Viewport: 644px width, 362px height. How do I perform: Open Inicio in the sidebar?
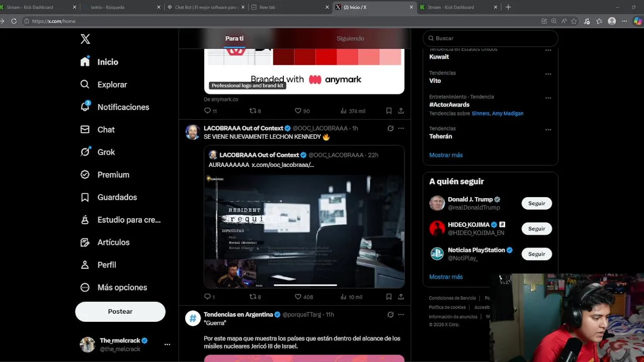pos(99,62)
